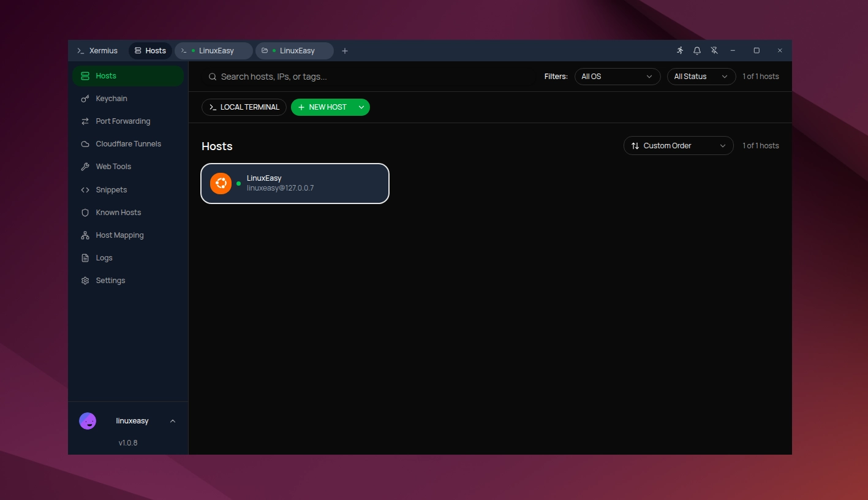
Task: View the Logs section
Action: coord(104,257)
